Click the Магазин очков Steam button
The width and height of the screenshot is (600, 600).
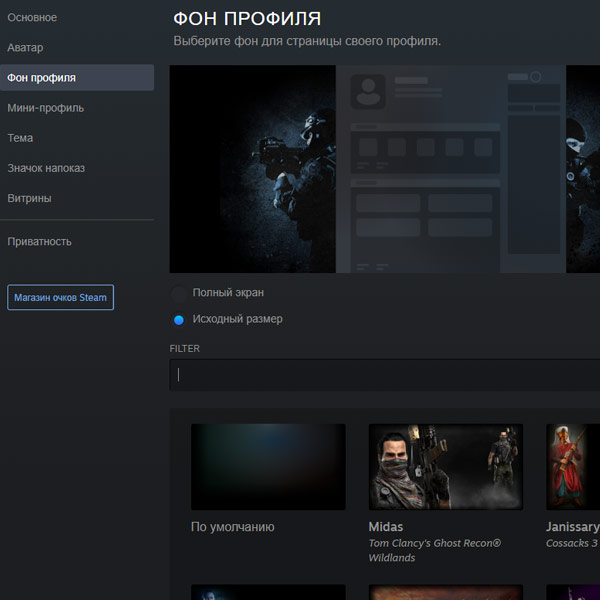[60, 297]
